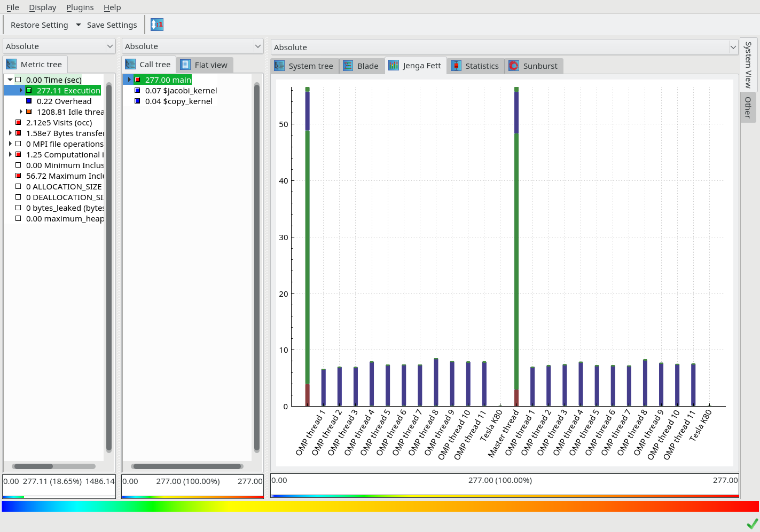Click the System tree tab icon
The image size is (760, 532).
[x=279, y=66]
